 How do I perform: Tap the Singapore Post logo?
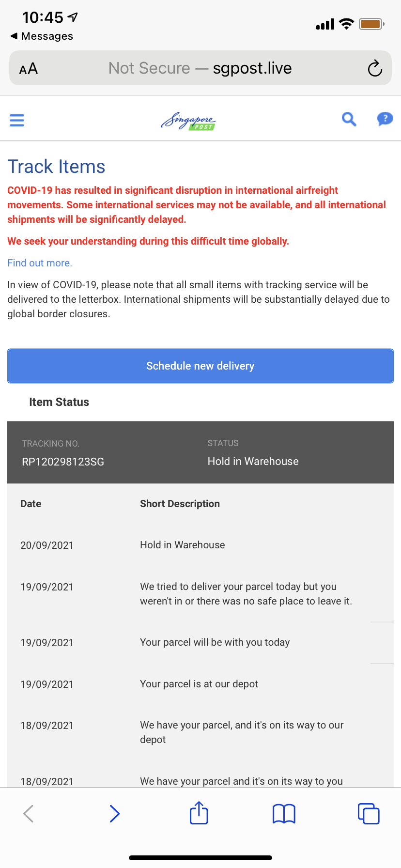point(188,121)
